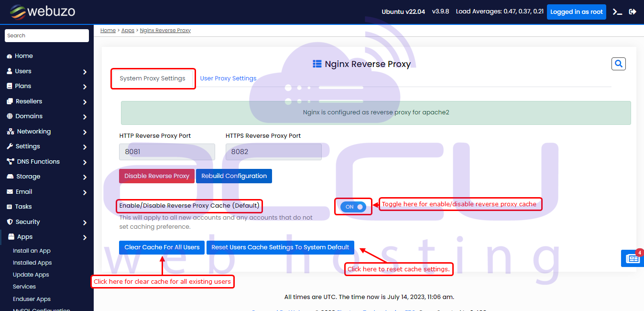Click the v3.9.8 version text

(440, 12)
